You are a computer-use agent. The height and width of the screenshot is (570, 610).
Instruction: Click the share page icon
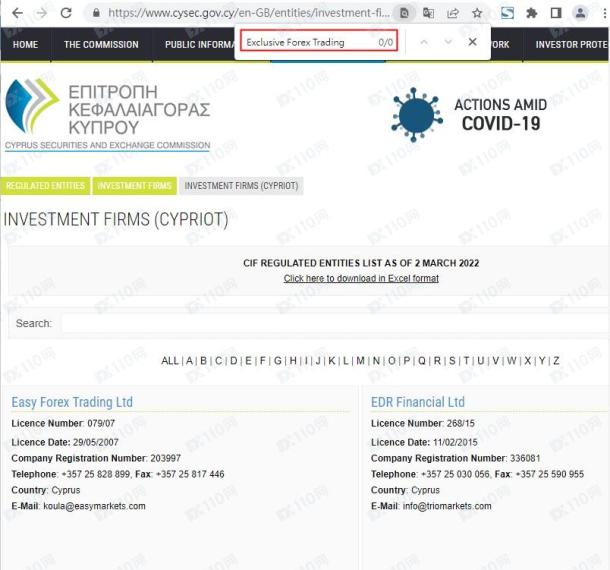pos(453,13)
